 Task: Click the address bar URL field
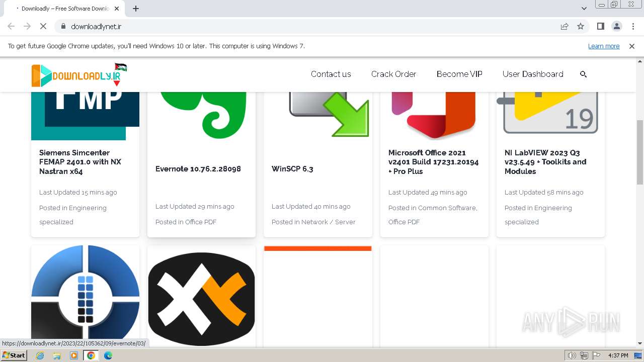(x=312, y=26)
